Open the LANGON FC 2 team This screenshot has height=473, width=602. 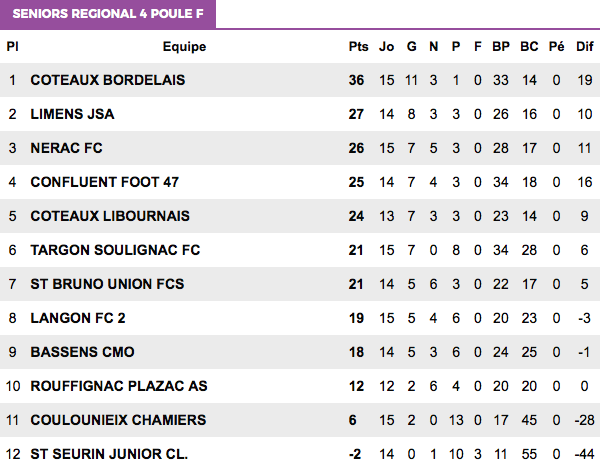78,318
